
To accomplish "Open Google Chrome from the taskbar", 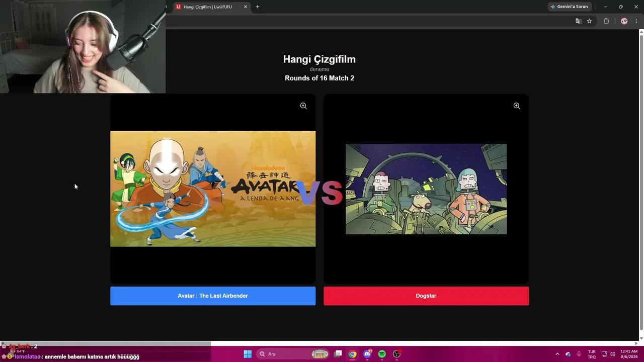I will pos(353,354).
